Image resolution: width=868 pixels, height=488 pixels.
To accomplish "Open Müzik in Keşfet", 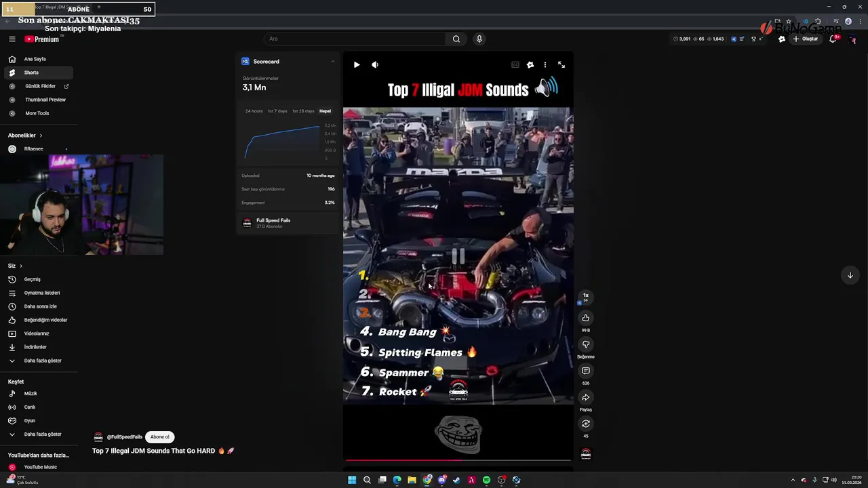I will point(37,394).
